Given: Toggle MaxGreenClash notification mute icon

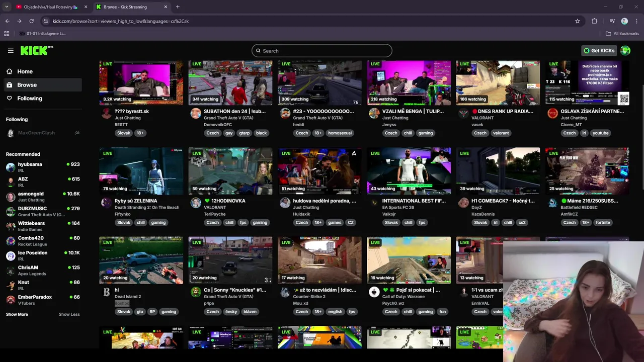Looking at the screenshot, I should click(x=77, y=133).
